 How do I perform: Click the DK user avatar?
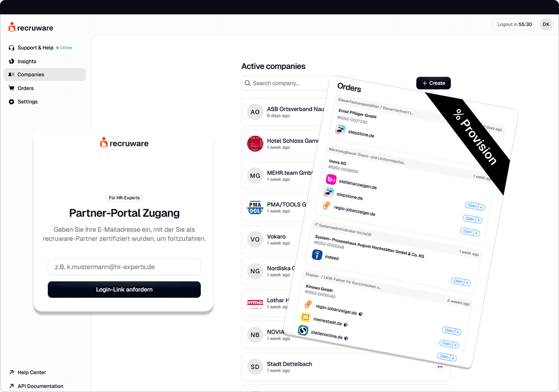click(546, 24)
